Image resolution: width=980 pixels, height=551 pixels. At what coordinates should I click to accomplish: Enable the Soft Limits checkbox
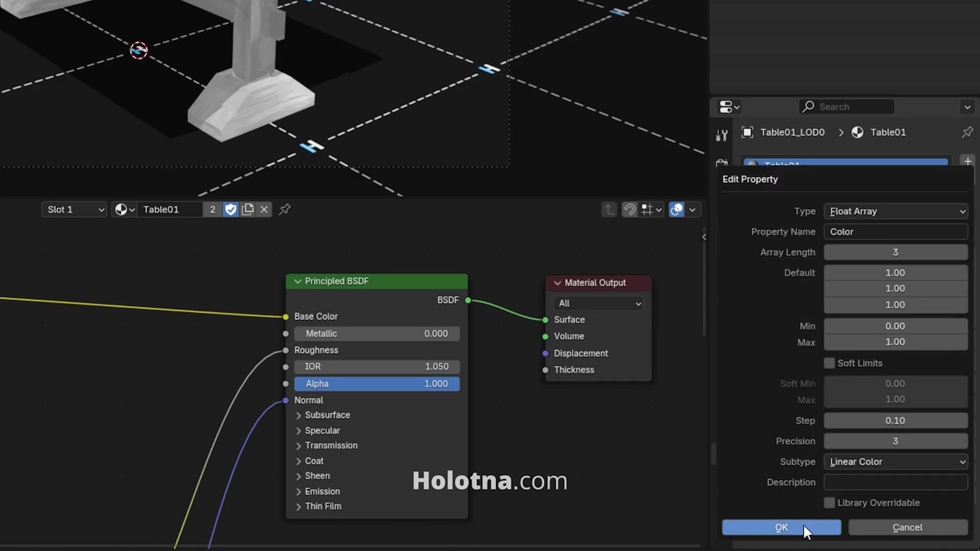tap(829, 363)
